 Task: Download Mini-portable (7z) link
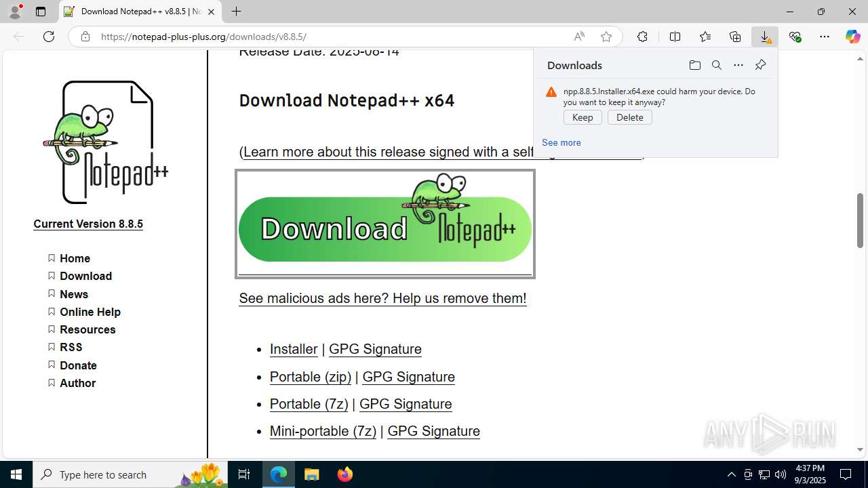coord(323,431)
